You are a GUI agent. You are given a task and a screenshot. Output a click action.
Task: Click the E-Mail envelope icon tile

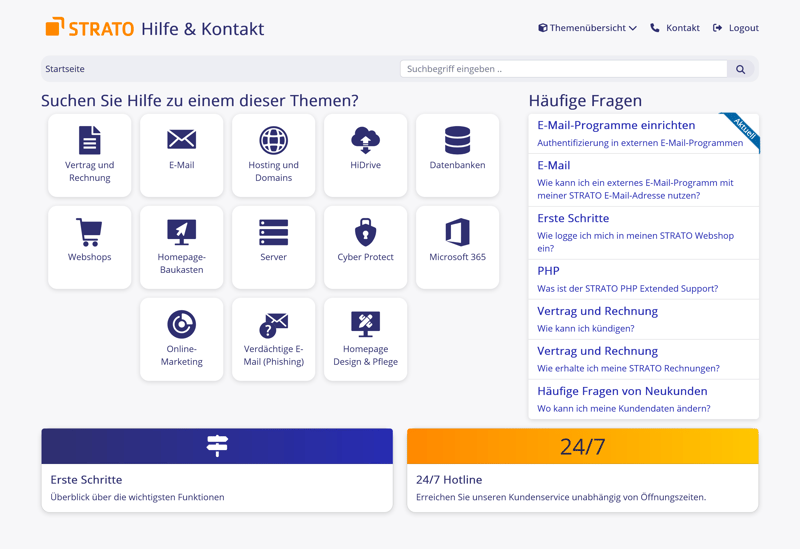click(x=182, y=140)
